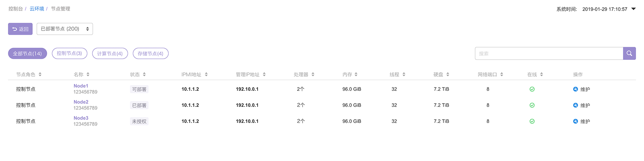Sort table by 内存 column
Image resolution: width=644 pixels, height=161 pixels.
(356, 74)
